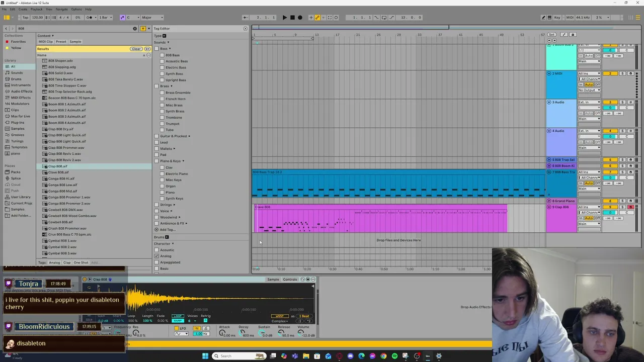Toggle scale mode icon next to C
Image resolution: width=644 pixels, height=362 pixels.
coord(122,18)
